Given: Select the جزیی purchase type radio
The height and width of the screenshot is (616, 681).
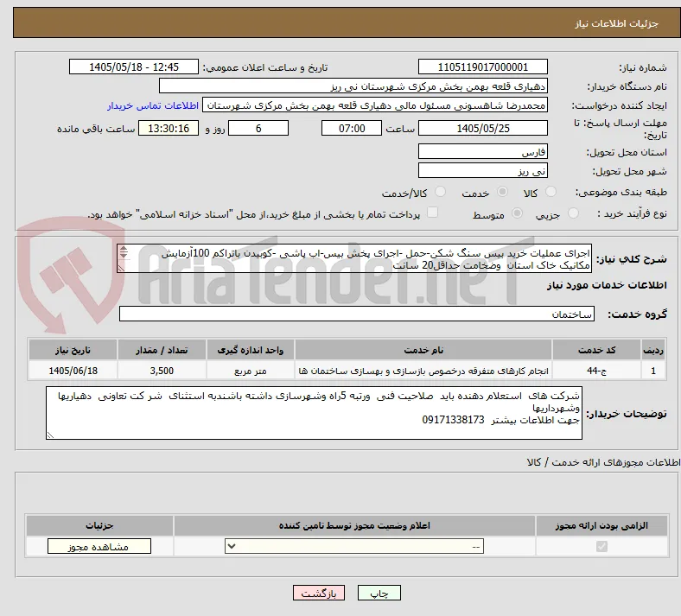Looking at the screenshot, I should coord(573,213).
